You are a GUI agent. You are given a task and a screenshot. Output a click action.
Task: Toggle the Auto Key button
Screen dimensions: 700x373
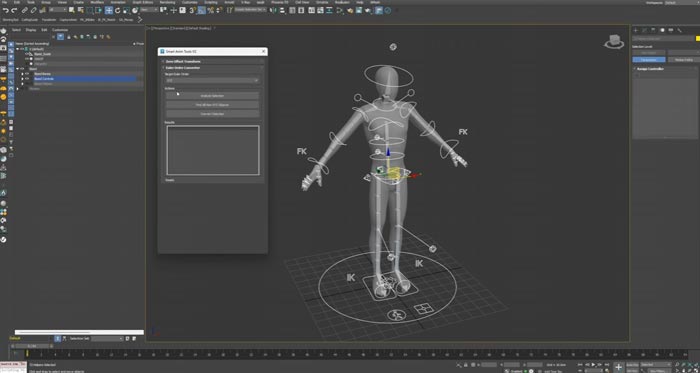click(632, 365)
